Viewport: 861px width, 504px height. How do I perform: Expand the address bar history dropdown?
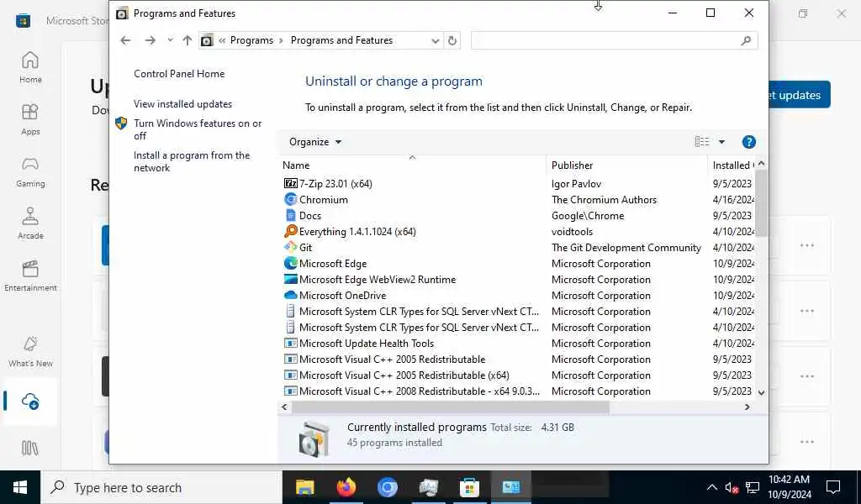[436, 40]
